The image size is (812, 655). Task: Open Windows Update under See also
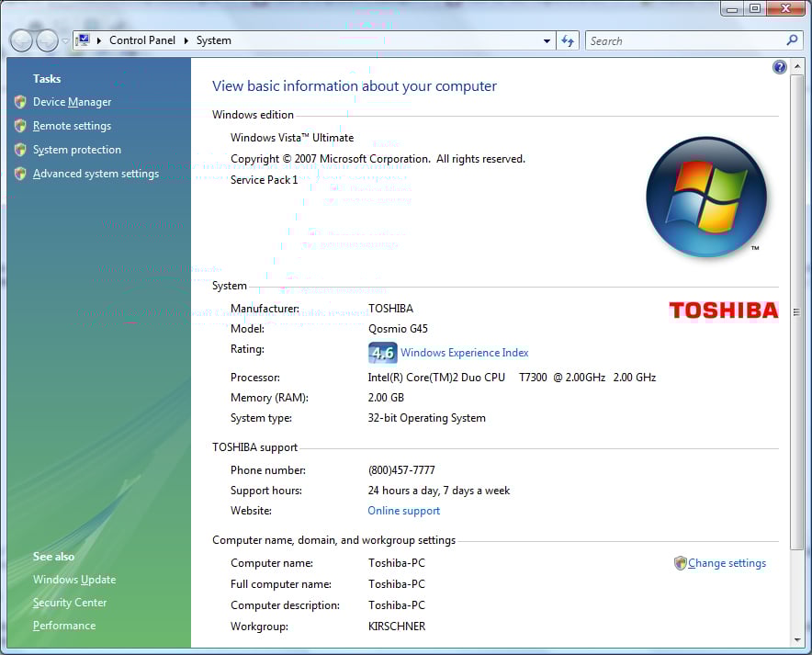(x=74, y=580)
